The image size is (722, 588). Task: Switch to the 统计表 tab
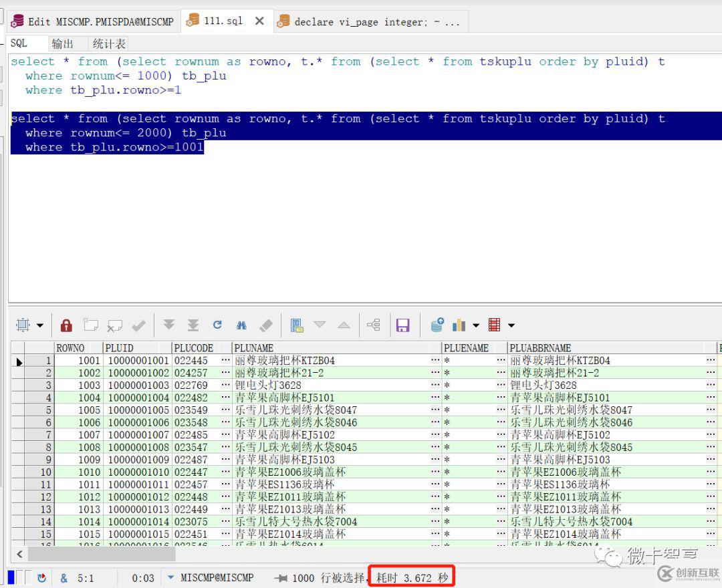point(109,43)
